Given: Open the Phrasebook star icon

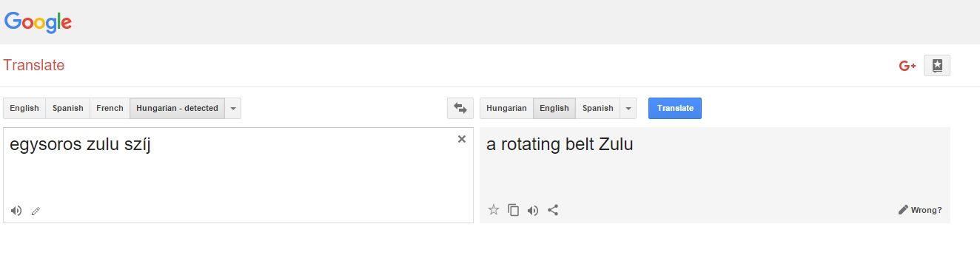Looking at the screenshot, I should click(937, 66).
